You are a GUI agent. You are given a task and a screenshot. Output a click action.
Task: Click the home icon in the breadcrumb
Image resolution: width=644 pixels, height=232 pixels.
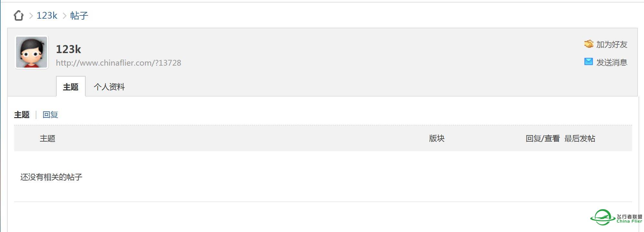pyautogui.click(x=19, y=15)
